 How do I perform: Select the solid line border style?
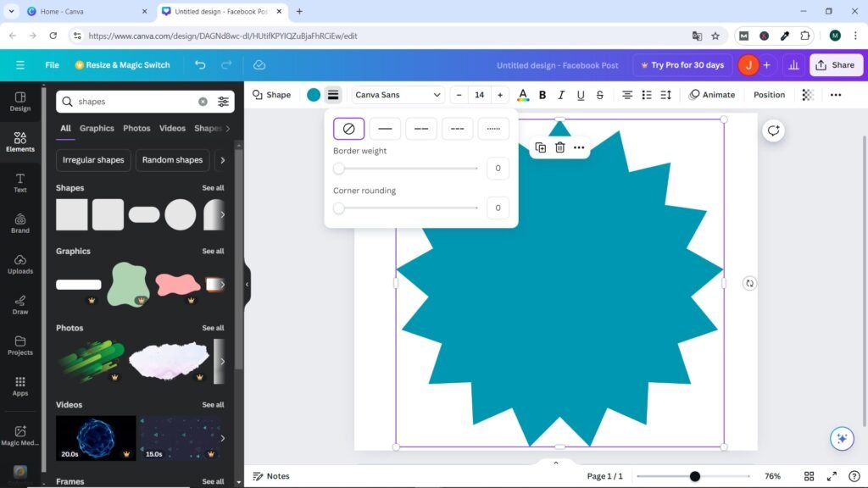pyautogui.click(x=385, y=129)
